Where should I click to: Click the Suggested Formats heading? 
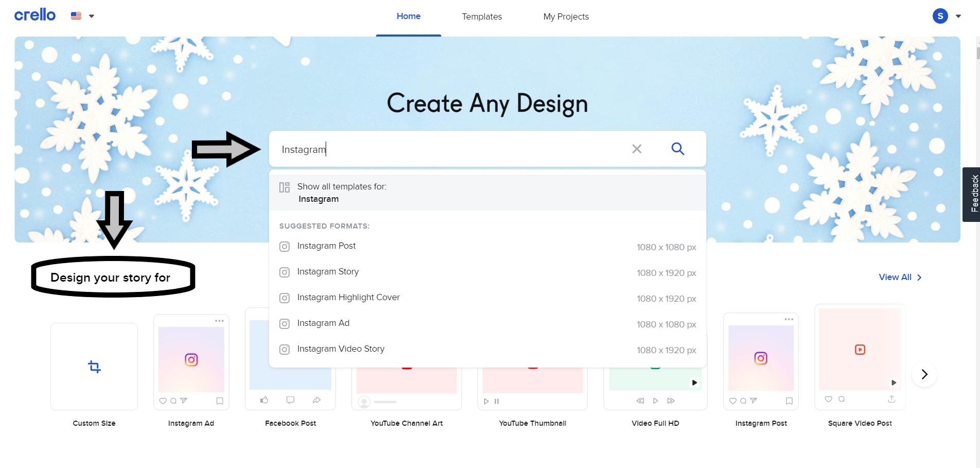click(324, 226)
